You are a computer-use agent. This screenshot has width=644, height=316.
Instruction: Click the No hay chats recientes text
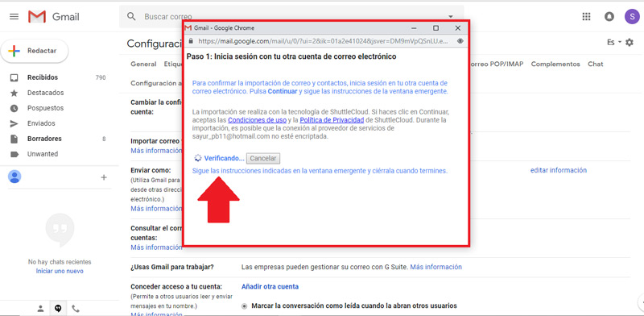point(60,262)
